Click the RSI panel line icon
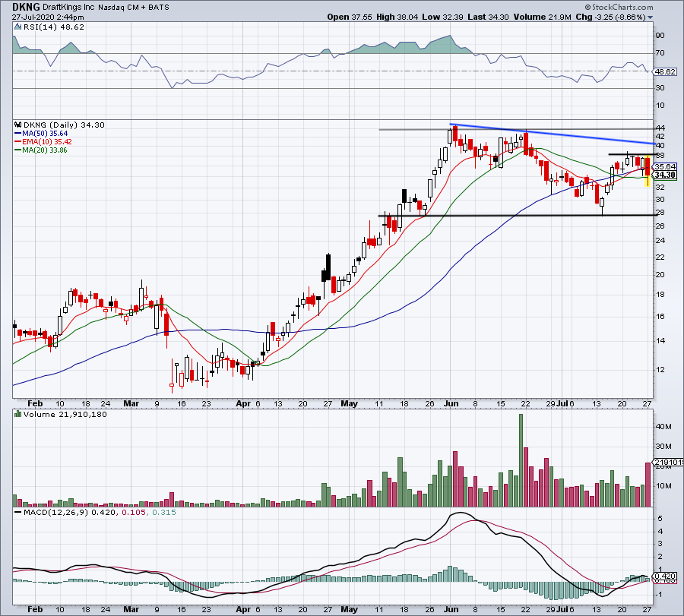684x616 pixels. (x=17, y=27)
